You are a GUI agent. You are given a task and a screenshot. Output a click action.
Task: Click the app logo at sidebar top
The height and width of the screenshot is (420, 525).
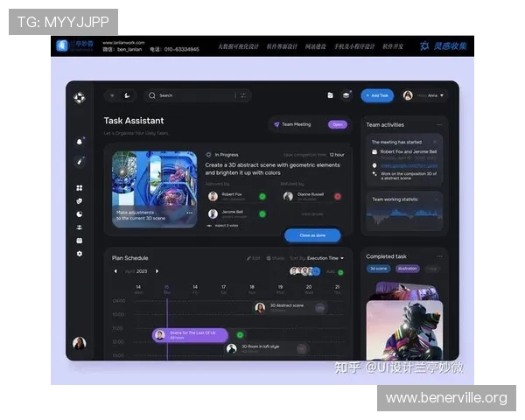(80, 96)
